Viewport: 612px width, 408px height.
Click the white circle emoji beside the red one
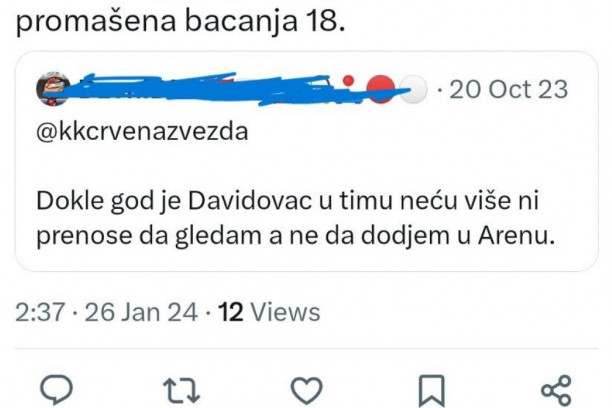[414, 90]
